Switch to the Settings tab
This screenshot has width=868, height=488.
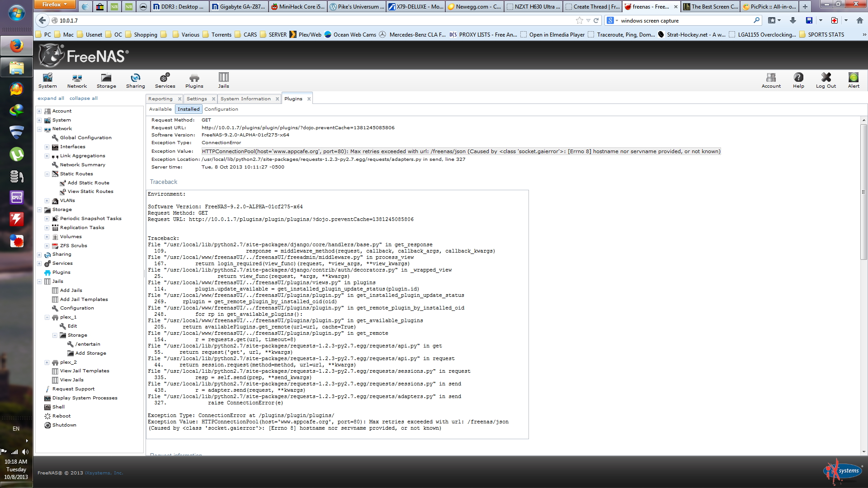point(197,99)
